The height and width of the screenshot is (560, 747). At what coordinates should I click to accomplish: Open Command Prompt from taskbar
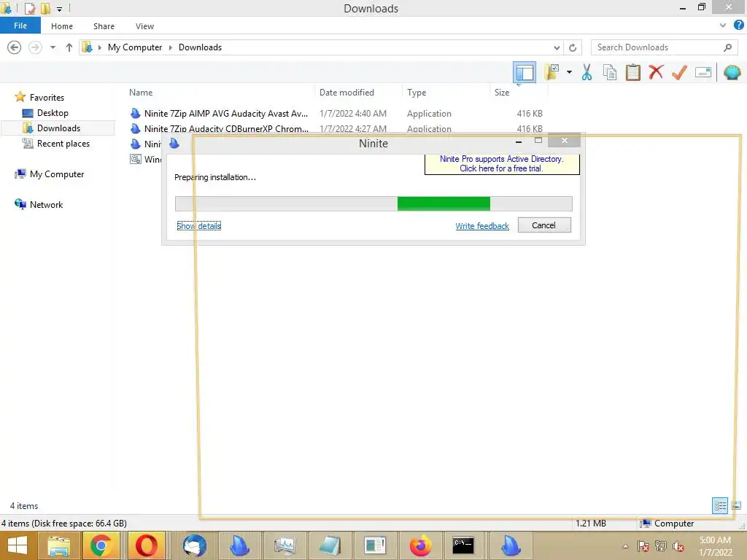(x=463, y=545)
